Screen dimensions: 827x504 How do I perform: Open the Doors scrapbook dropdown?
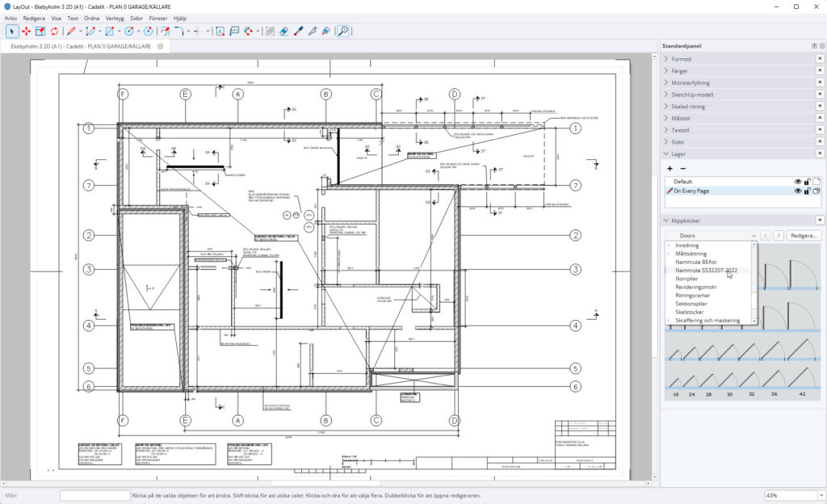[709, 235]
